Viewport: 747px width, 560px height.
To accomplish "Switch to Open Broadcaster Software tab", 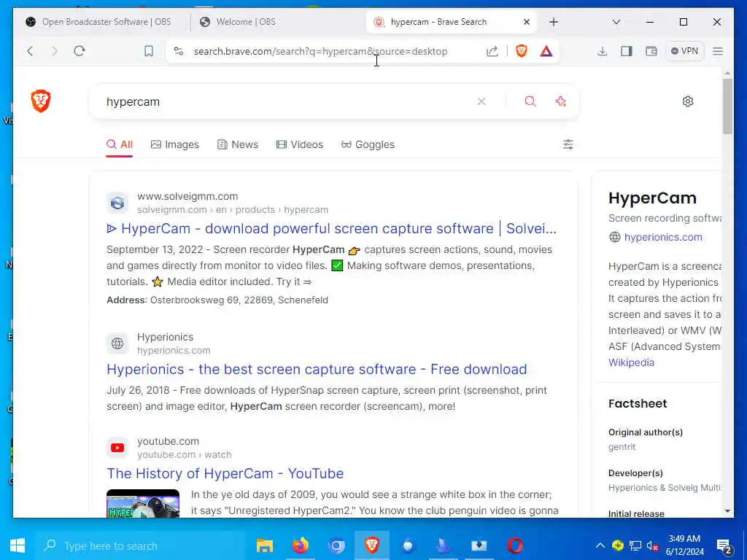I will coord(98,22).
